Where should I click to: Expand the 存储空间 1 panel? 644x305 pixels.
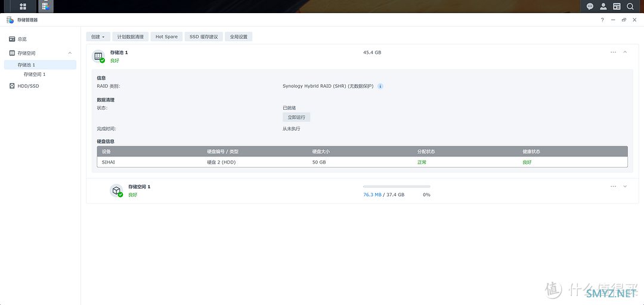click(x=625, y=186)
